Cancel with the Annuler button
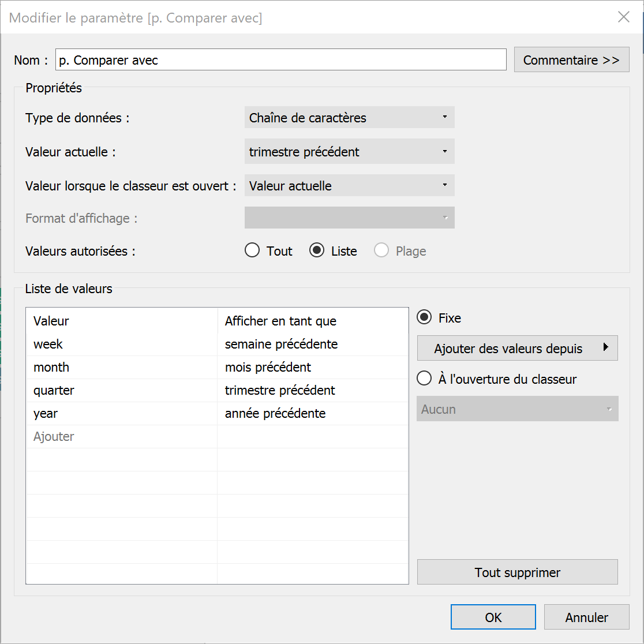 click(586, 617)
